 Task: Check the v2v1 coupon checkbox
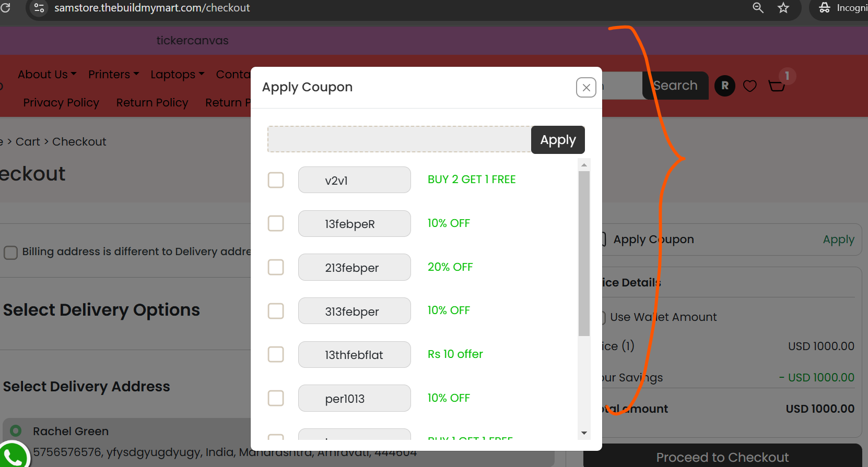click(276, 180)
